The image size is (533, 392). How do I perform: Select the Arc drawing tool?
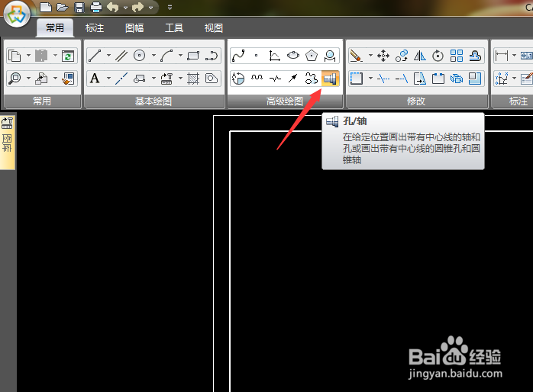pyautogui.click(x=166, y=56)
